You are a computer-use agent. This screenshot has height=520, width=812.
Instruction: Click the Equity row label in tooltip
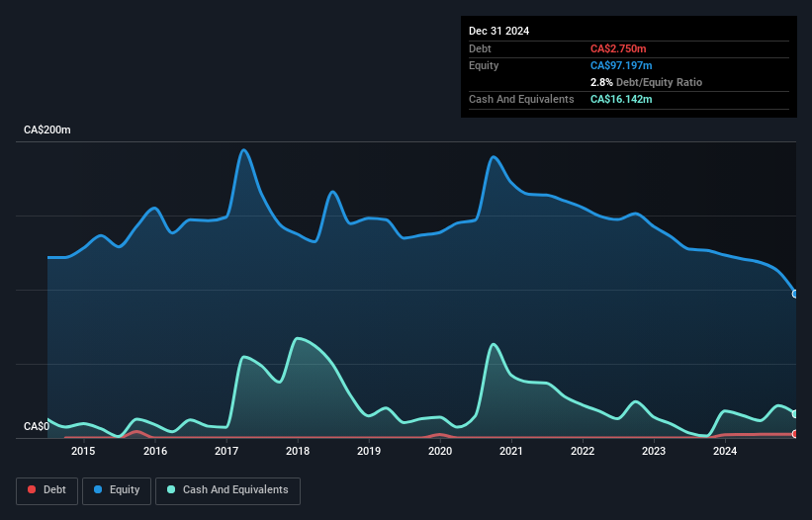[484, 65]
